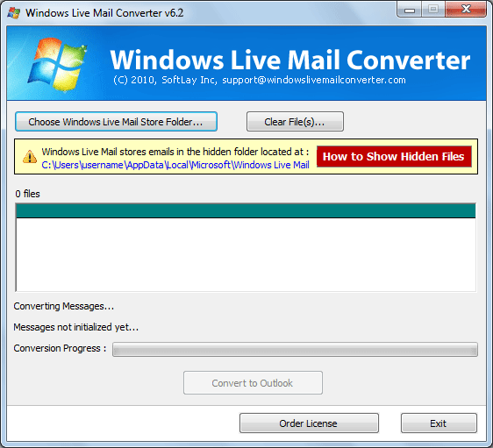Choose Windows Live Mail Store Folder

coord(116,122)
